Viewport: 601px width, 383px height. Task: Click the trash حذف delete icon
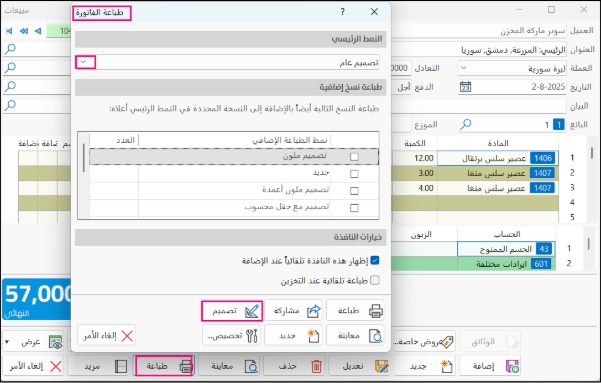click(316, 366)
